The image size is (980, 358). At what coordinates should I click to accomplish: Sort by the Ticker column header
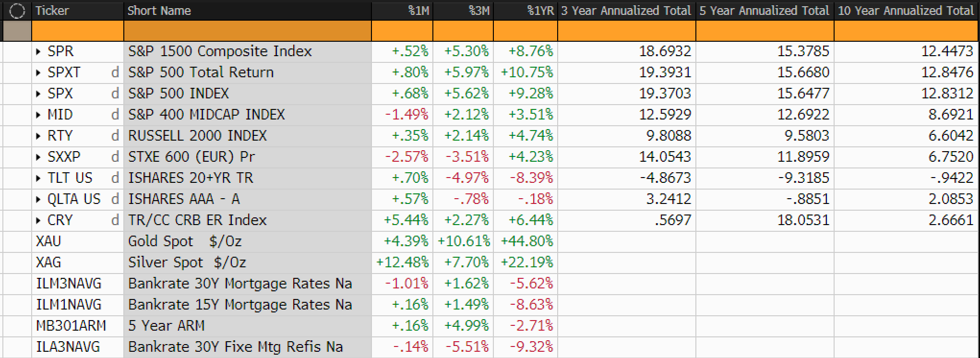tap(78, 11)
